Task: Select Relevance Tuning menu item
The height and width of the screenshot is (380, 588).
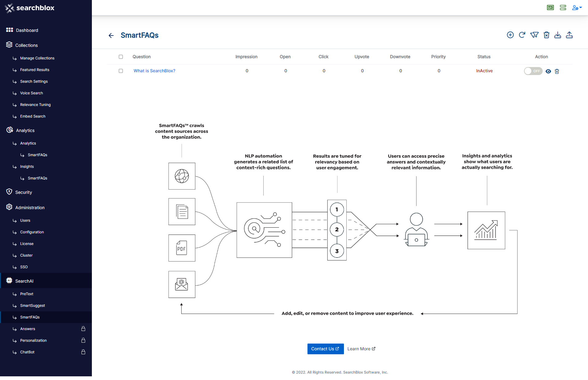Action: 35,105
